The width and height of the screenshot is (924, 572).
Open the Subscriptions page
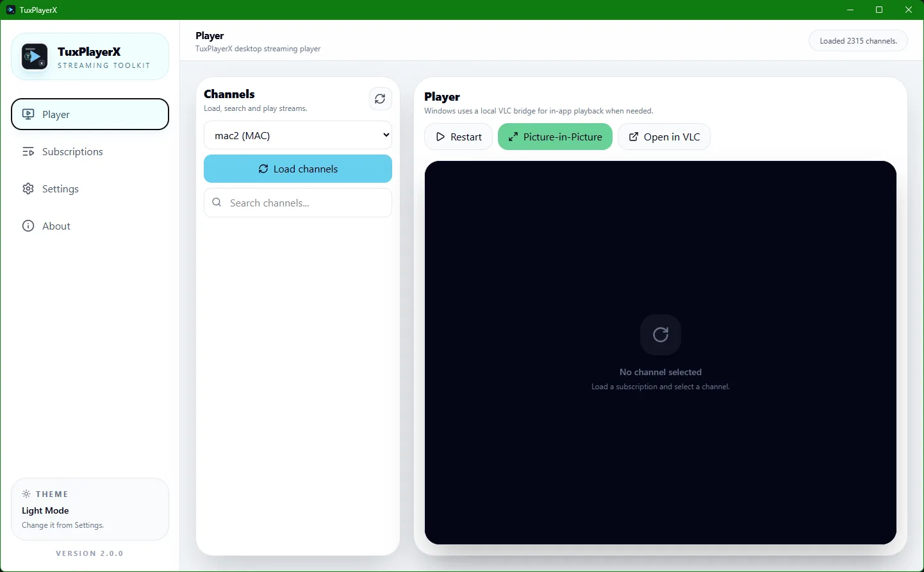coord(72,152)
